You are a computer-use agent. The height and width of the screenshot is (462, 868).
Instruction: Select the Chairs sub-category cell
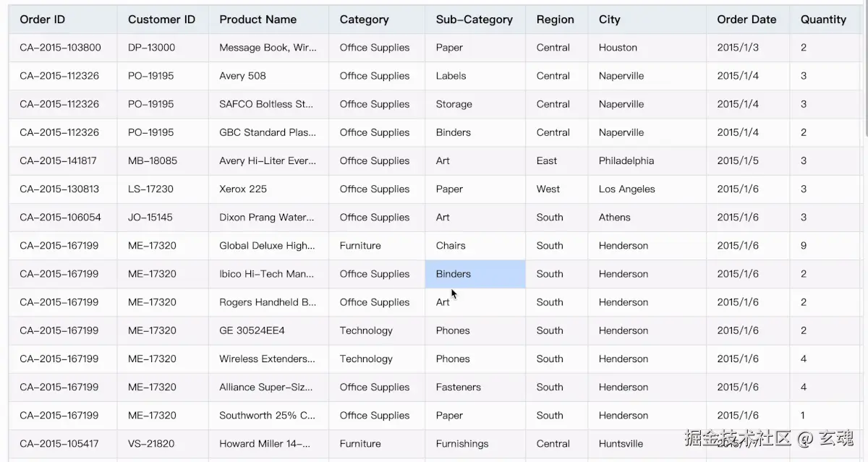point(451,246)
